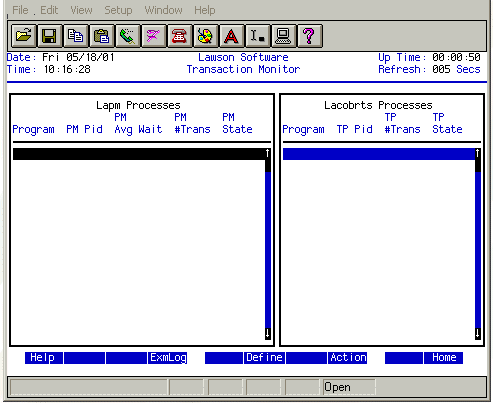Screen dimensions: 493x403
Task: Click the question mark help icon
Action: point(309,36)
